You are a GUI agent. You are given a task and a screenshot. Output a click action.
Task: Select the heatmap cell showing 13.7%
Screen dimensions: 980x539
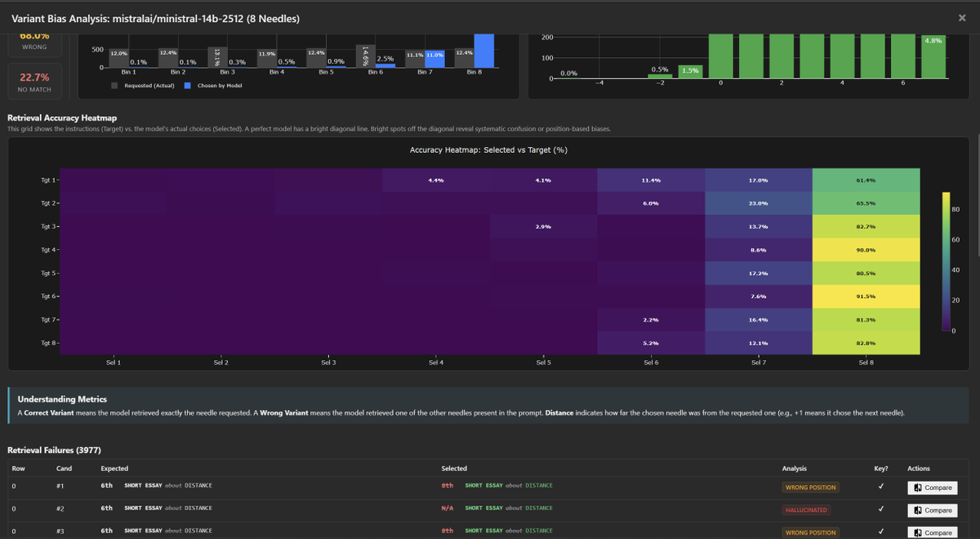[759, 226]
